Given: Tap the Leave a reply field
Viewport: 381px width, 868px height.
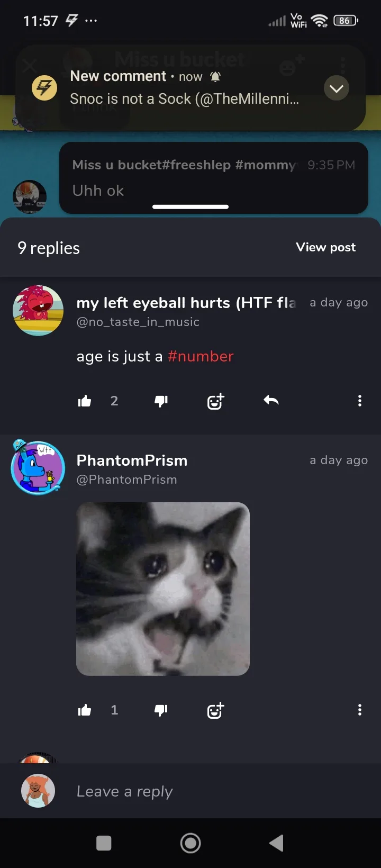Looking at the screenshot, I should coord(212,791).
